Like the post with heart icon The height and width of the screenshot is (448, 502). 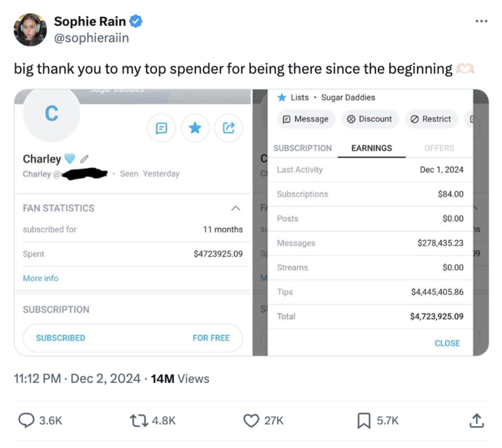click(x=251, y=420)
